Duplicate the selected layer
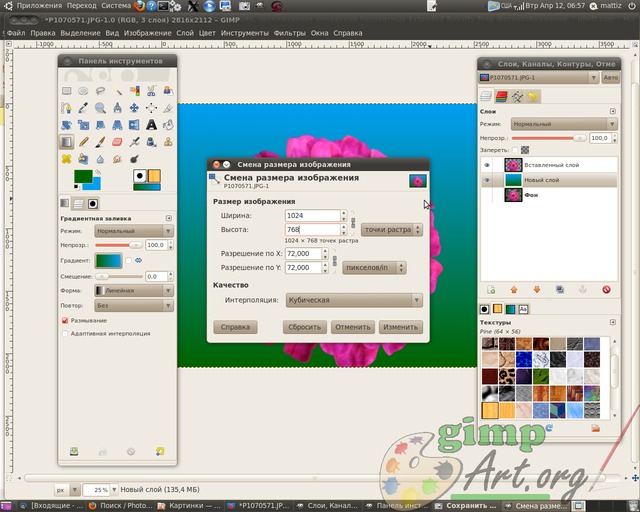The width and height of the screenshot is (640, 512). [x=560, y=289]
